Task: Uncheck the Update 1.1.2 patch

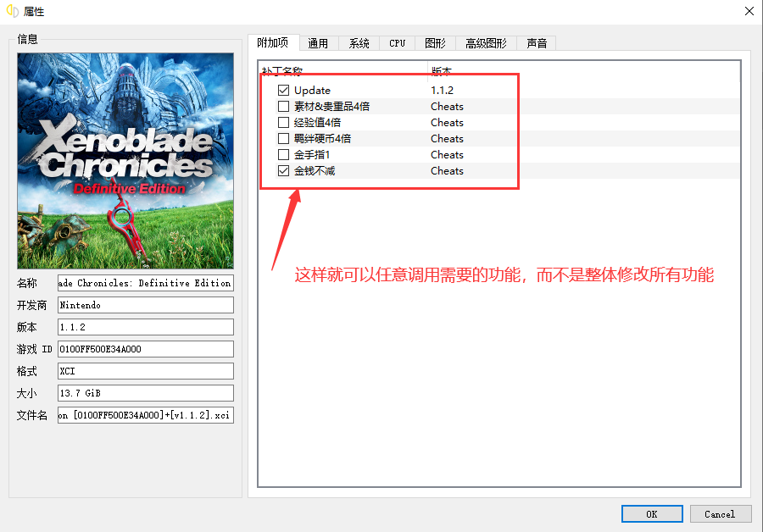Action: [283, 90]
